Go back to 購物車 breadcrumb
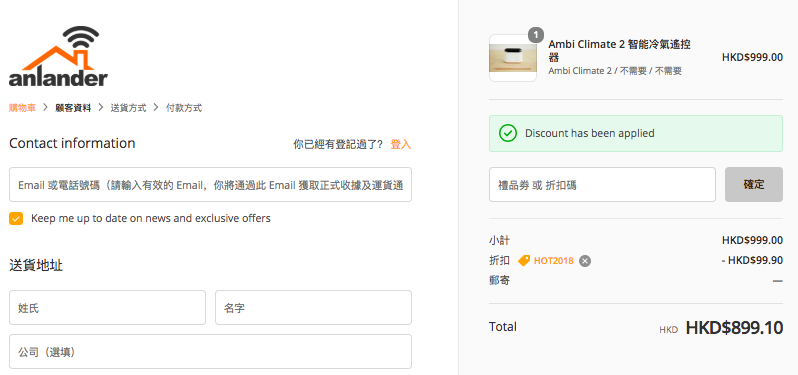 22,108
